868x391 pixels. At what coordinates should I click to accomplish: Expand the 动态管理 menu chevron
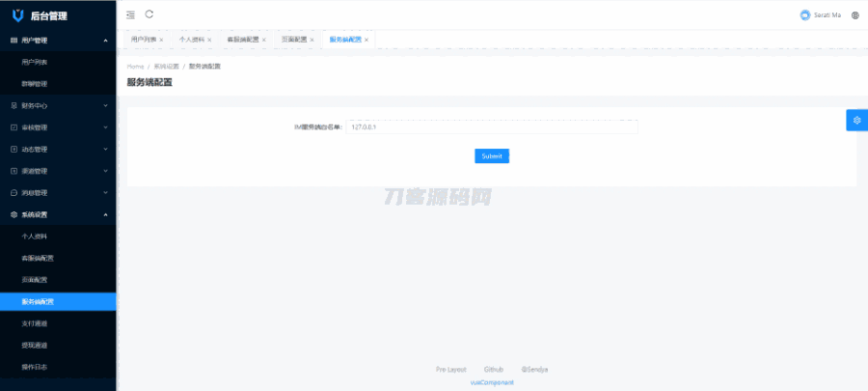click(x=105, y=149)
